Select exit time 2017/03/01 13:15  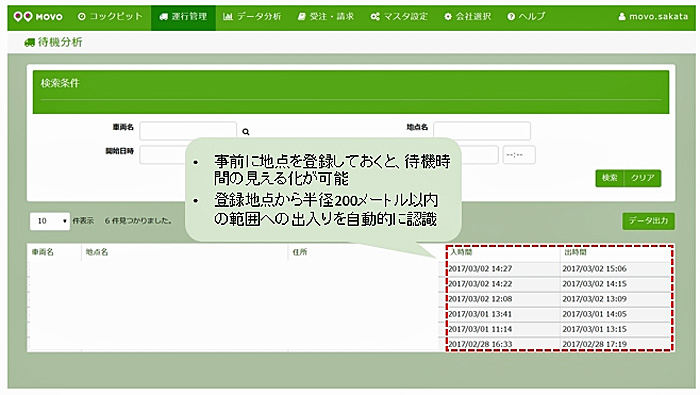[594, 329]
